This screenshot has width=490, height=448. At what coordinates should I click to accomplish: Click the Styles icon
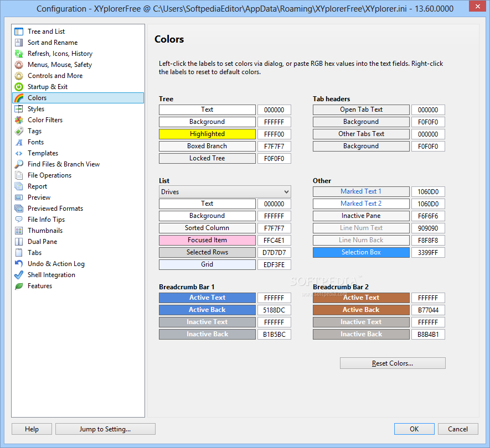tap(19, 109)
